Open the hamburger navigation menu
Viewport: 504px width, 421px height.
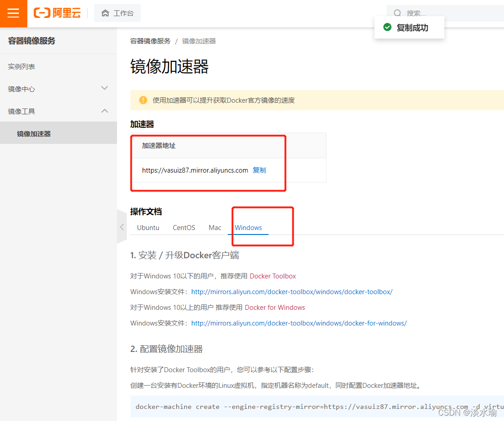tap(13, 13)
